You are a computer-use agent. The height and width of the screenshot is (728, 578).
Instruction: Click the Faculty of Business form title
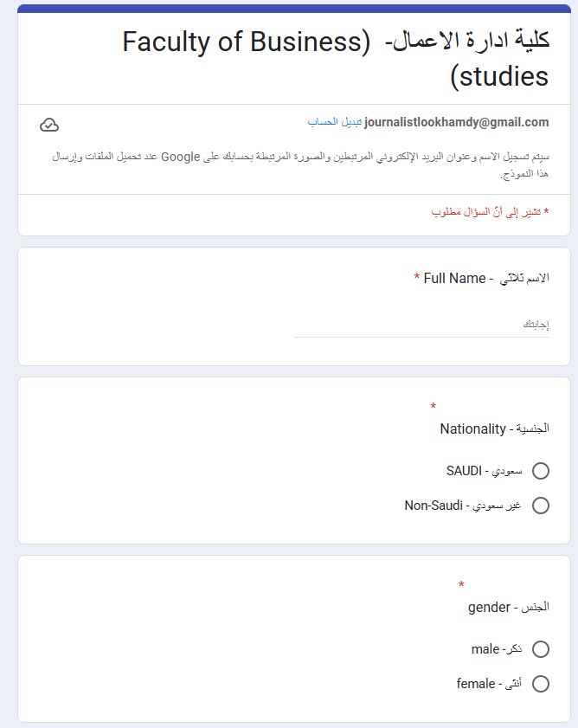click(x=336, y=58)
